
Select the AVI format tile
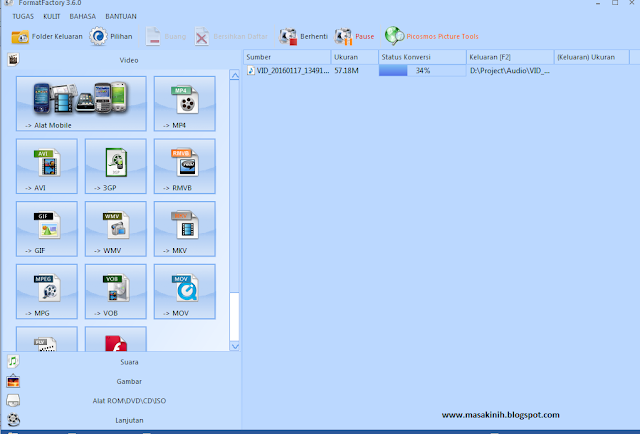click(47, 166)
